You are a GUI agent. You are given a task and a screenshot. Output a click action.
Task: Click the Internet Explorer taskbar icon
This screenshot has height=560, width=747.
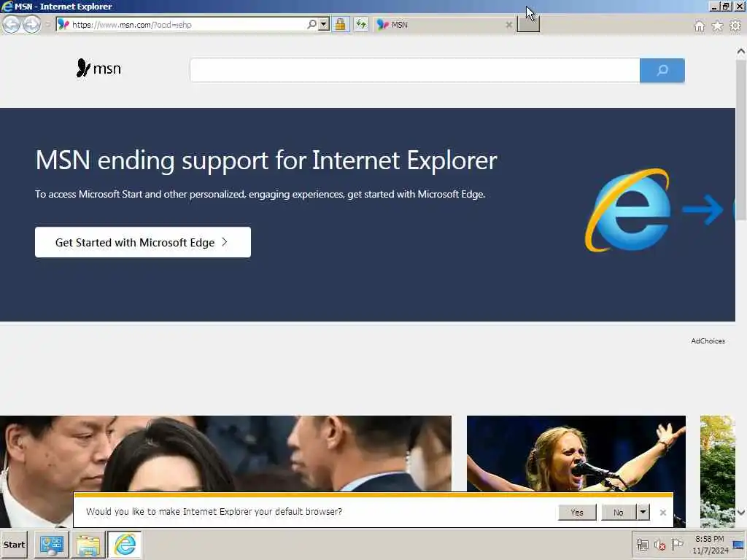pyautogui.click(x=125, y=545)
